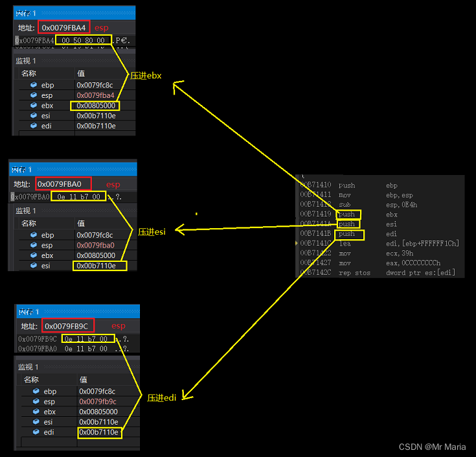Select the 监视 1 tab below address 0x0079FBA0
The image size is (476, 457).
click(26, 211)
